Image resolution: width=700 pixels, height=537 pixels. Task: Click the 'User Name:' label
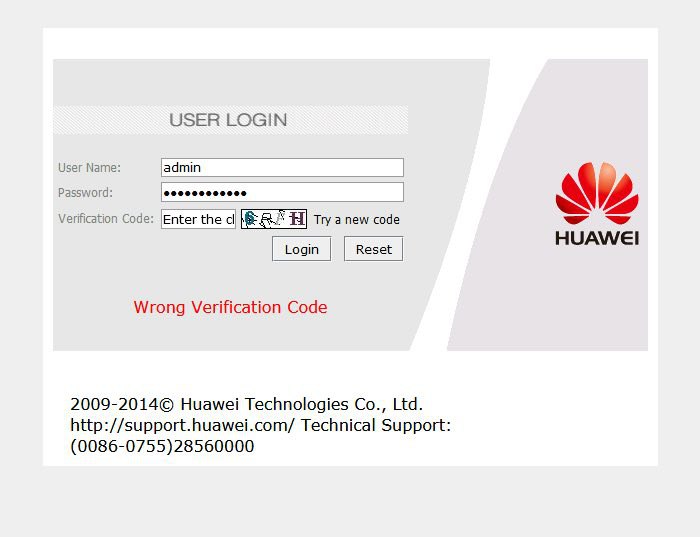pyautogui.click(x=89, y=168)
